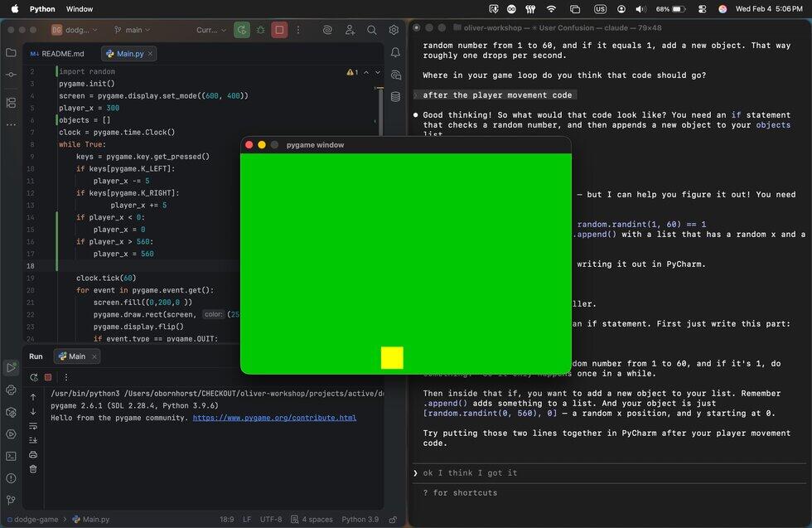Open the Project tool window folder icon

coord(11,52)
